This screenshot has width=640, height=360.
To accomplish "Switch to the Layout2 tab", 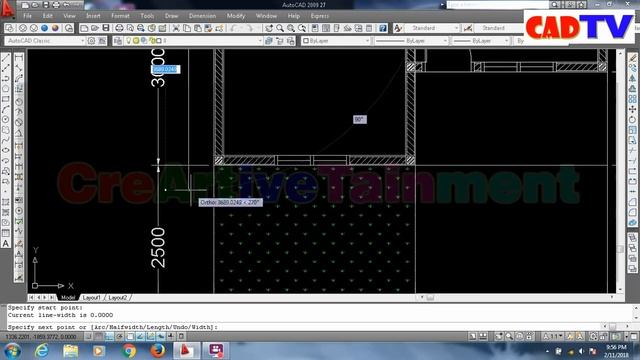I will (x=118, y=298).
